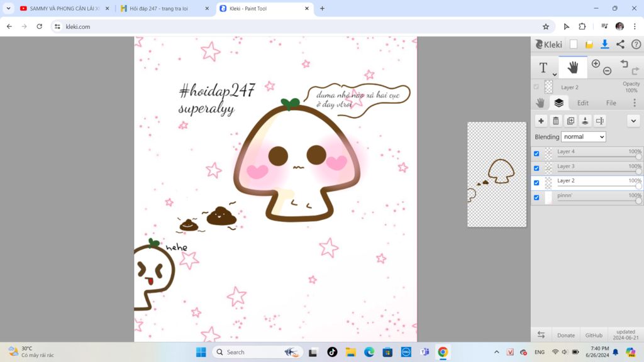Click the Donate button

565,336
